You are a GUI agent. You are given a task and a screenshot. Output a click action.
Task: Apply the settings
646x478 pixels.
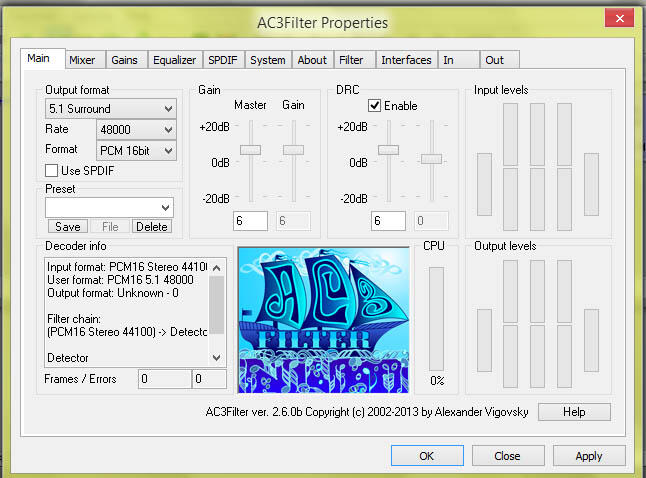coord(589,456)
